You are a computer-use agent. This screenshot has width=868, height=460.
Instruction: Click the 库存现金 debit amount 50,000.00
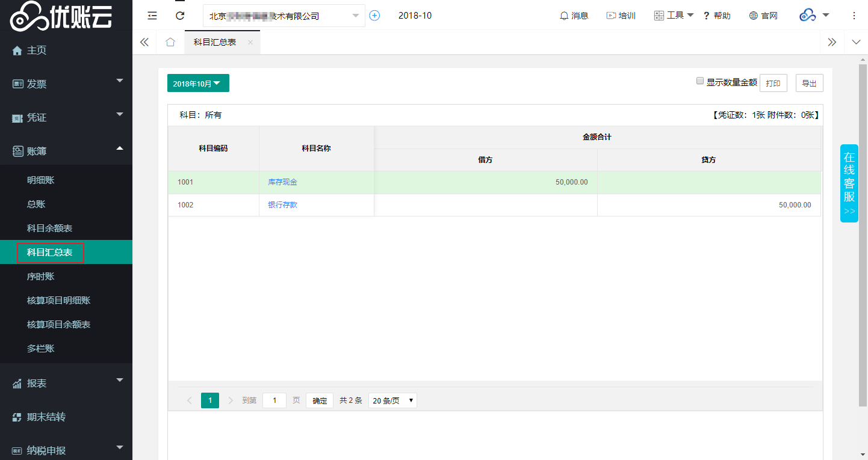pos(571,182)
